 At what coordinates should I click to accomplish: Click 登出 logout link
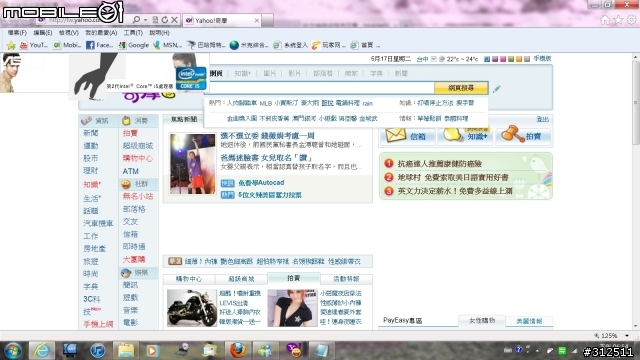542,119
